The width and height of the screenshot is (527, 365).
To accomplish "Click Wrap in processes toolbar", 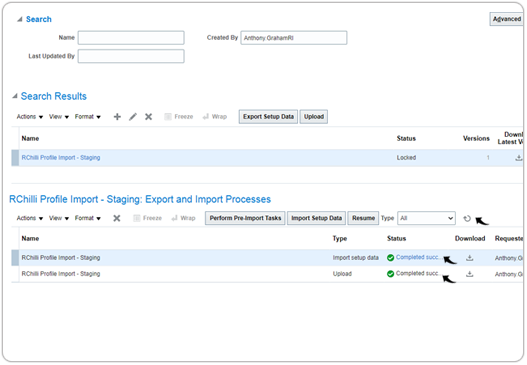I will [184, 218].
